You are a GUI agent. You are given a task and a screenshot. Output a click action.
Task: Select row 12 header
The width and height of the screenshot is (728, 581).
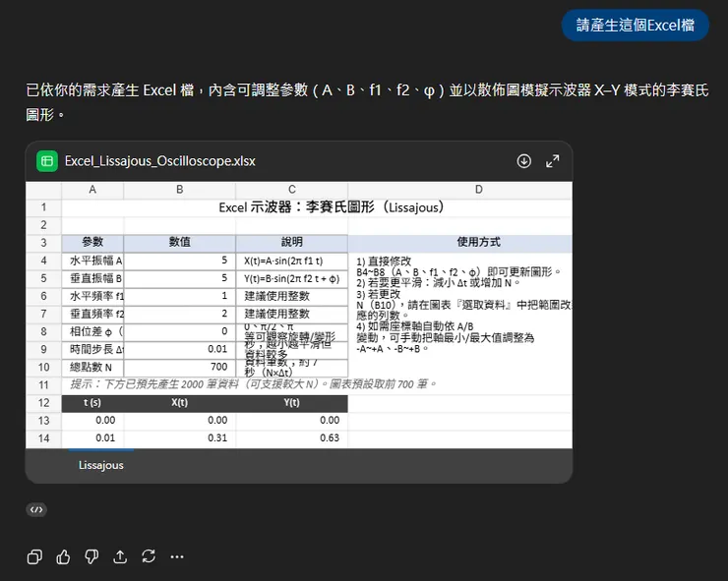[43, 403]
